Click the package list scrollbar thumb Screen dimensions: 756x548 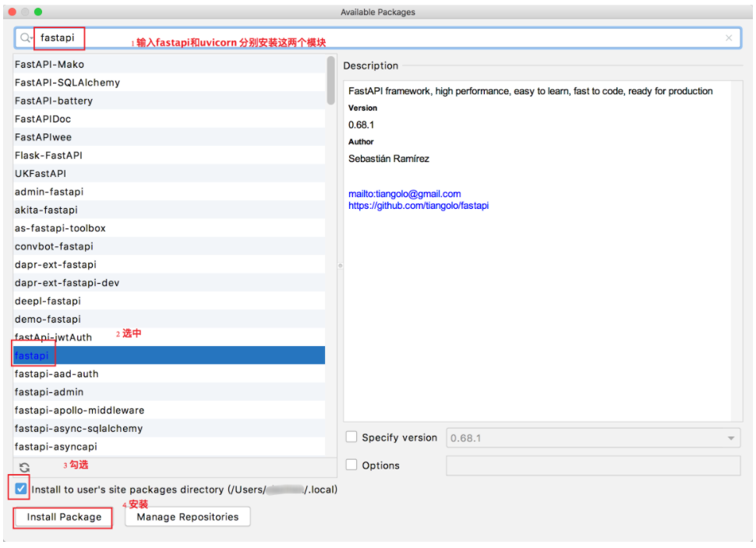tap(330, 80)
